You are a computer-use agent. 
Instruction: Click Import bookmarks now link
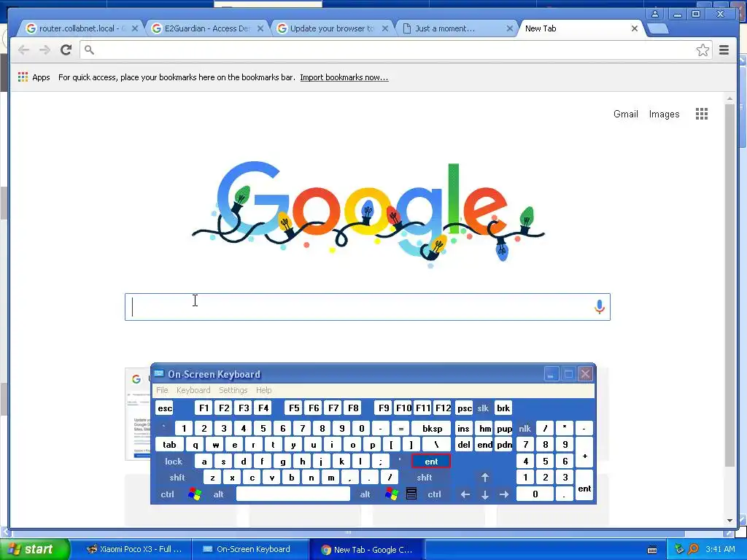pyautogui.click(x=344, y=77)
